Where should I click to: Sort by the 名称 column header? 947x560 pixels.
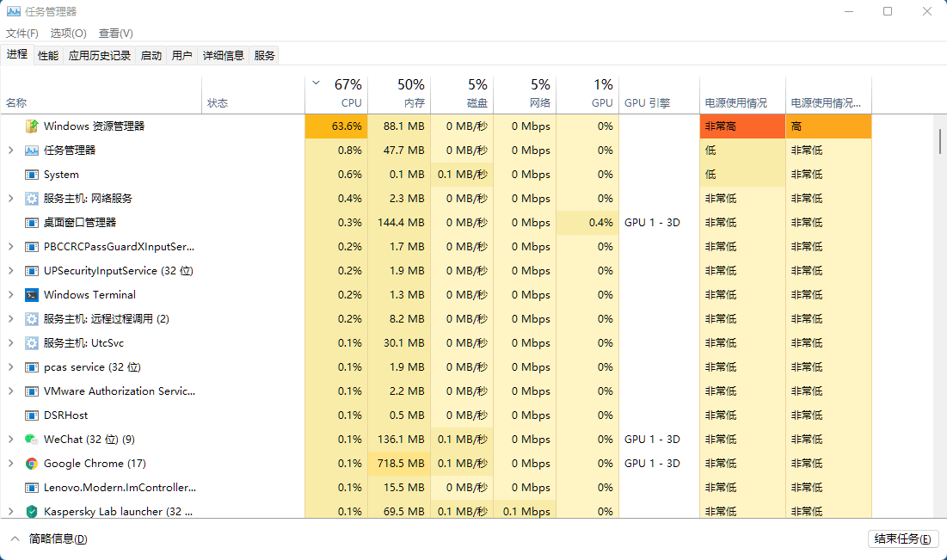coord(101,95)
